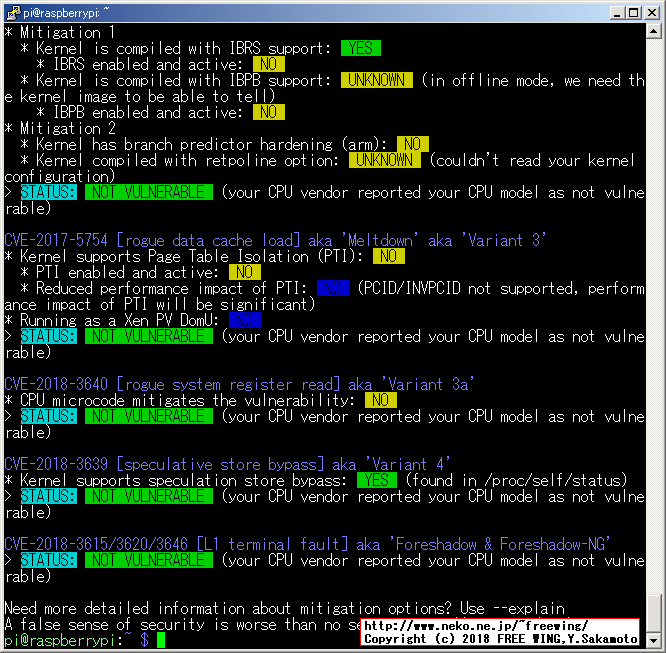The height and width of the screenshot is (653, 666).
Task: Click NOT VULNERABLE under Variant 4
Action: (149, 496)
